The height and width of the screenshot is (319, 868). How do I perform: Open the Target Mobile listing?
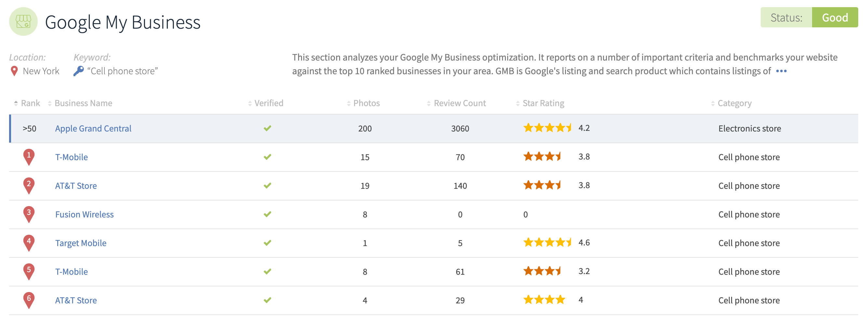[x=81, y=243]
